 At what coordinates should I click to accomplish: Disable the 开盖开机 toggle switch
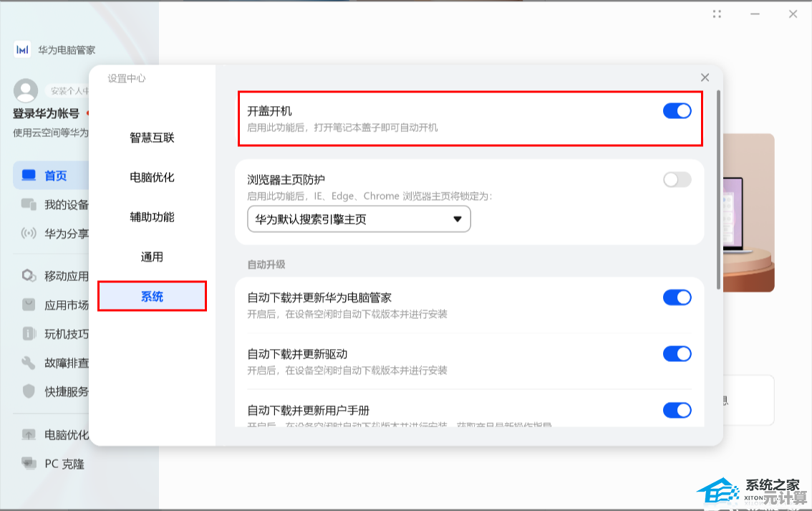coord(677,111)
